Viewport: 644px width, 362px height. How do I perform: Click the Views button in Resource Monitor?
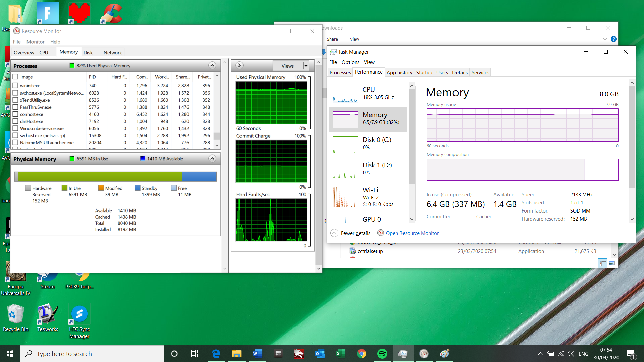point(287,66)
